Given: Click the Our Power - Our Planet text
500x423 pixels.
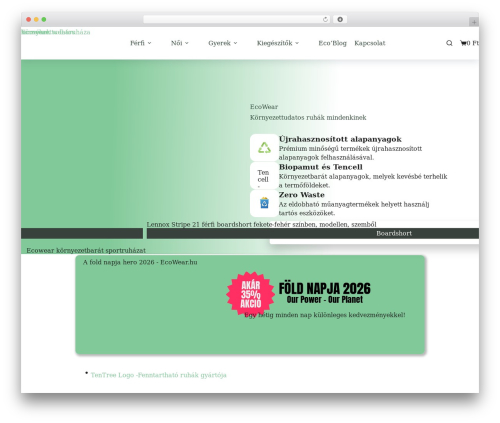Looking at the screenshot, I should tap(325, 299).
